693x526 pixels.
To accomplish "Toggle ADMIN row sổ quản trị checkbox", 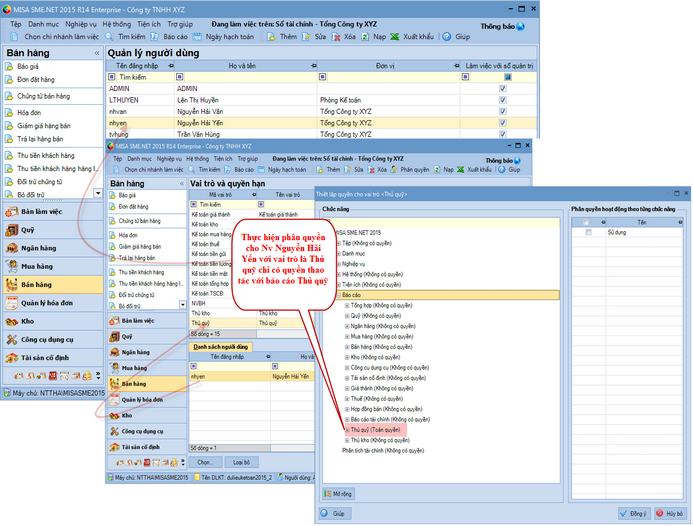I will click(x=503, y=88).
